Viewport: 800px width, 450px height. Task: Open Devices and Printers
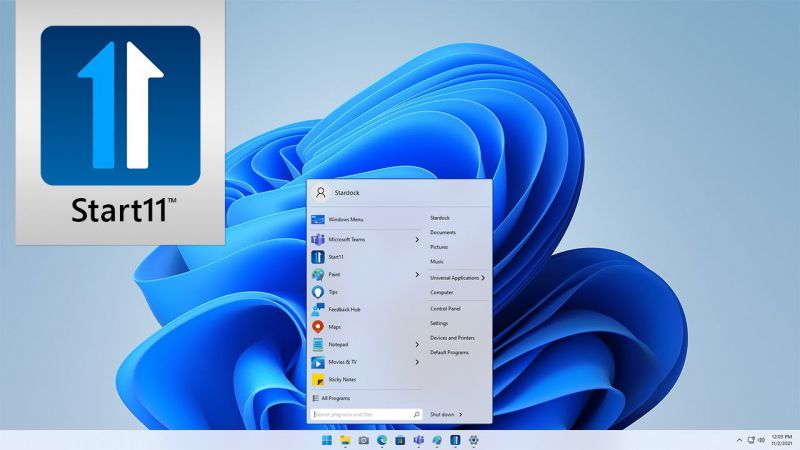tap(455, 338)
